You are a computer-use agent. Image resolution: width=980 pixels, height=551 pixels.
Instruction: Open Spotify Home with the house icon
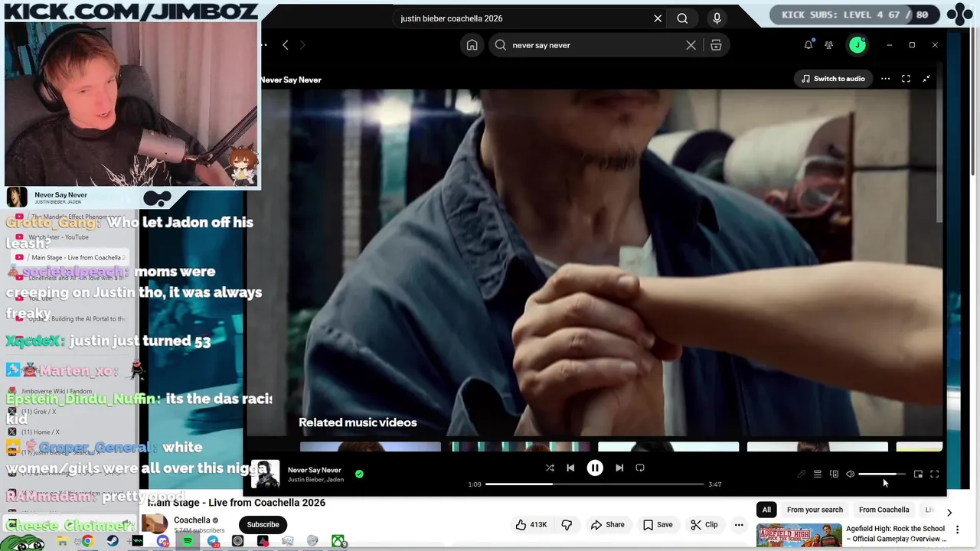(472, 45)
